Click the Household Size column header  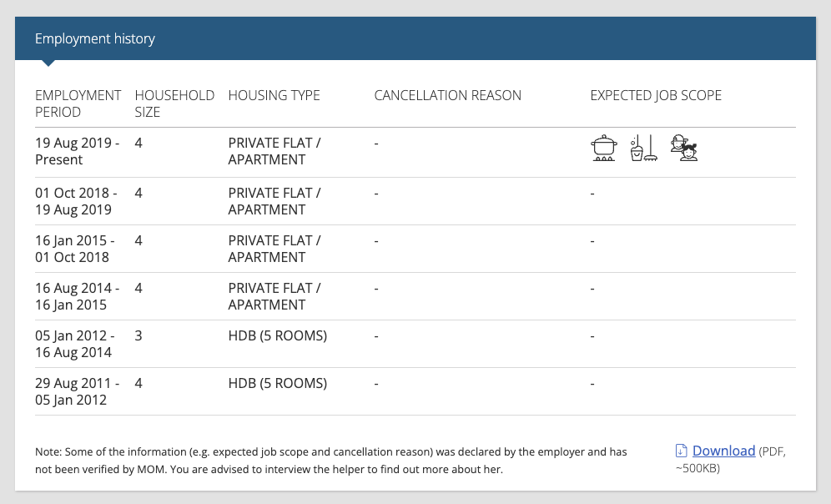coord(174,103)
